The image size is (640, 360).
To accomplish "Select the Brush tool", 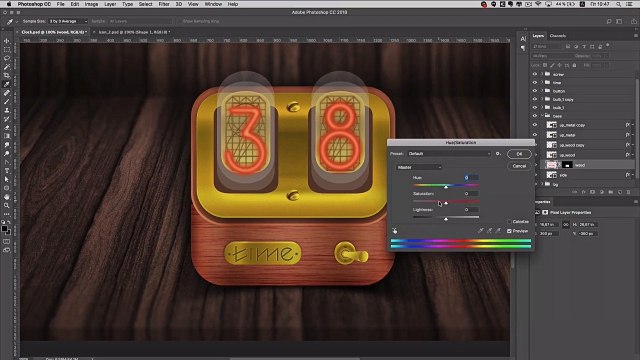I will [7, 101].
